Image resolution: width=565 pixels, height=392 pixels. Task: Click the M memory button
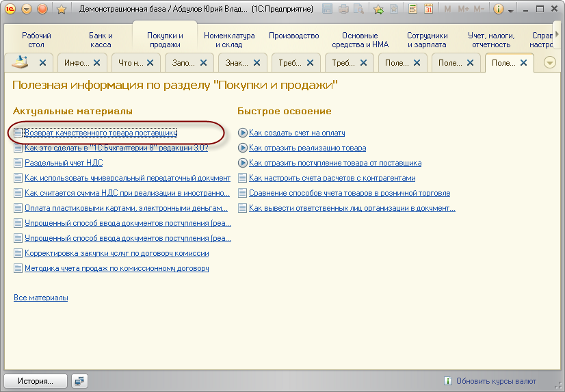[447, 9]
